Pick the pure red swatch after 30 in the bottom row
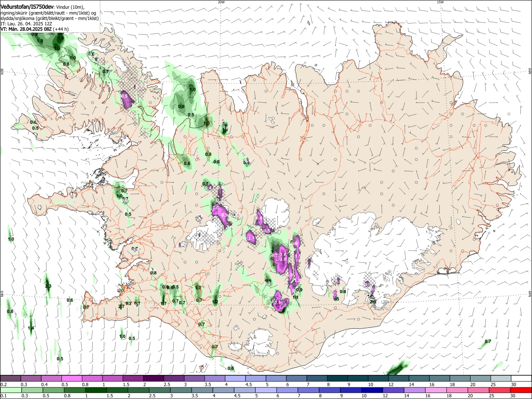 point(521,390)
